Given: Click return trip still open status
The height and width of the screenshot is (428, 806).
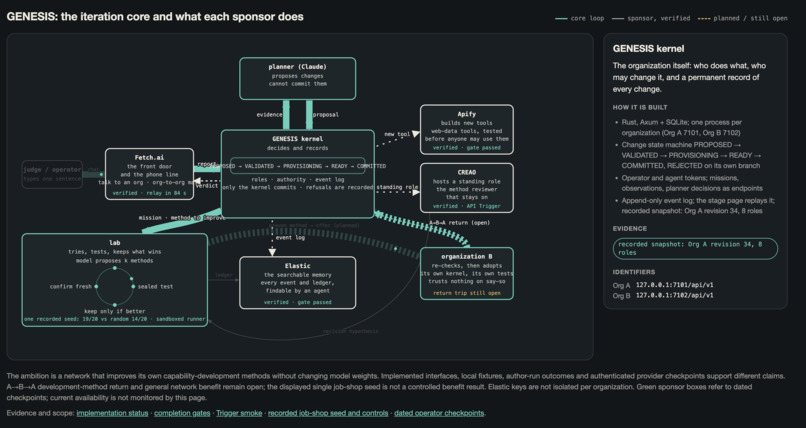Looking at the screenshot, I should pos(466,293).
